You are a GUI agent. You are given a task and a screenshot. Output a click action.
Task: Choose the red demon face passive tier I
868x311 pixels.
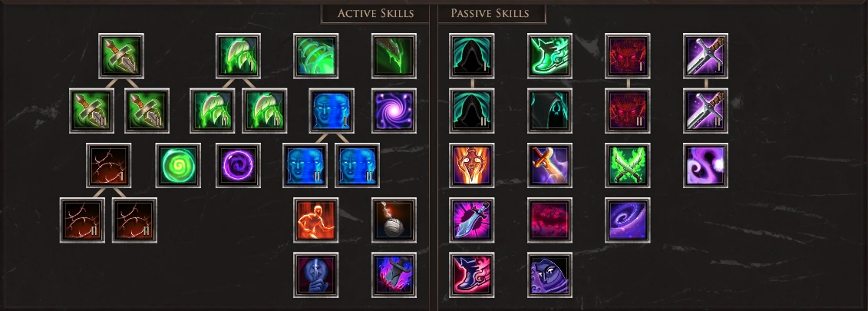point(628,56)
